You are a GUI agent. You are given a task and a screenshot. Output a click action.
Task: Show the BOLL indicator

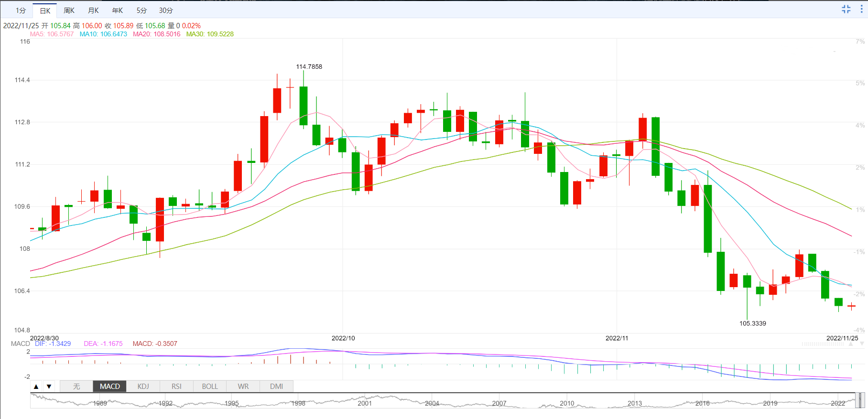pos(210,387)
